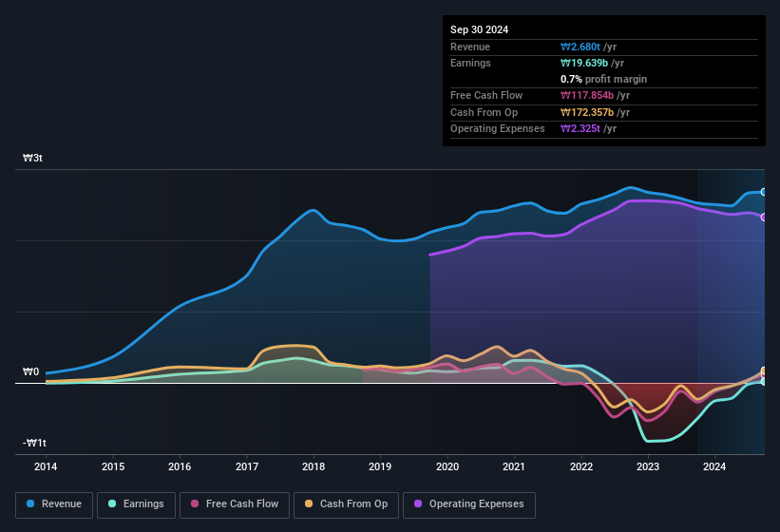
Task: Click the purple Operating Expenses endpoint marker
Action: coord(764,218)
